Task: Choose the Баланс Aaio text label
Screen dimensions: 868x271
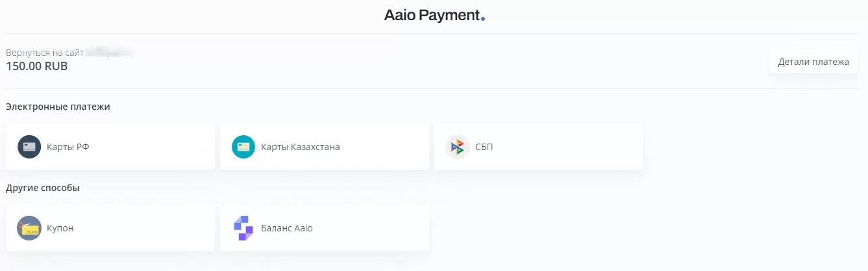Action: click(286, 228)
